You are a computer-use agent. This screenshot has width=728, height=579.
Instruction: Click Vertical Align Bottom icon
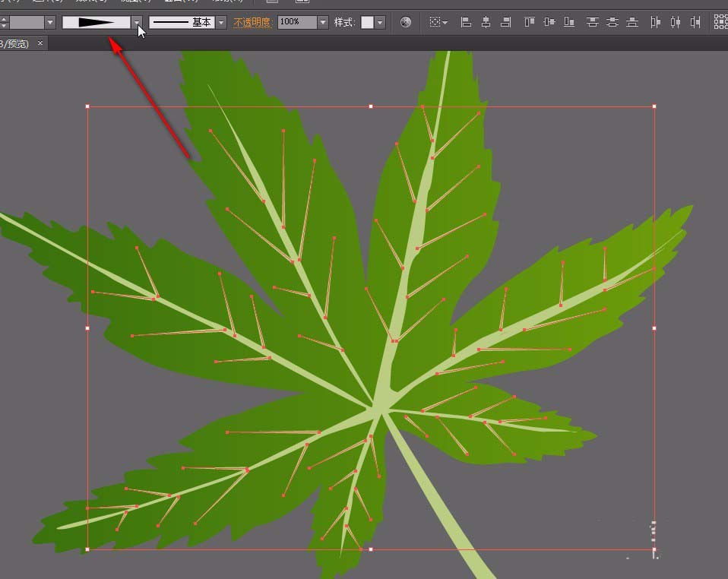pyautogui.click(x=569, y=22)
